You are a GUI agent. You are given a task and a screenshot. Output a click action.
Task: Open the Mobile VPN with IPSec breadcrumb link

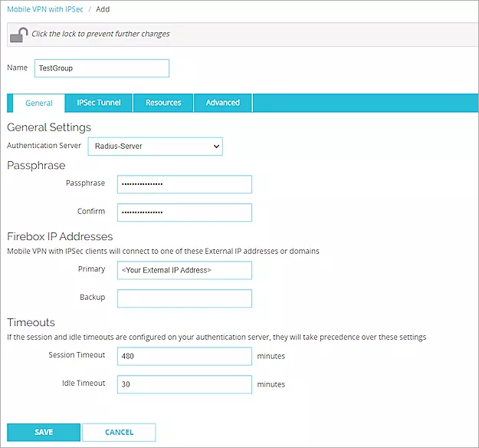pos(45,9)
